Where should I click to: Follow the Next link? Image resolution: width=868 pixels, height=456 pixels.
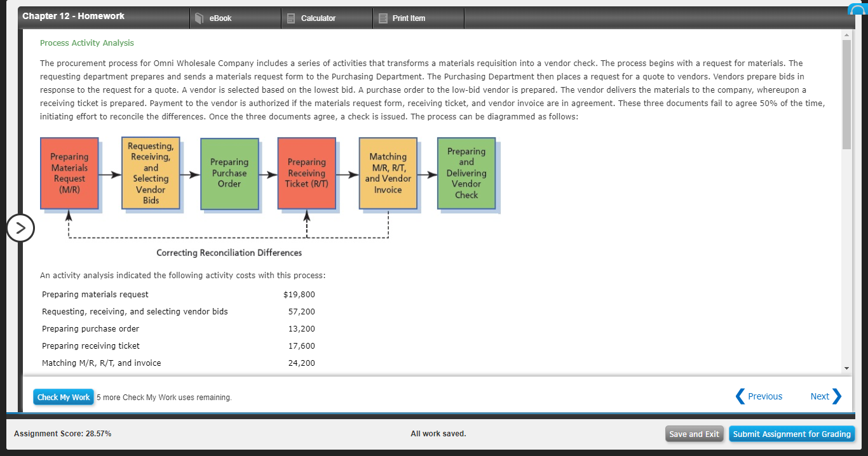[820, 396]
